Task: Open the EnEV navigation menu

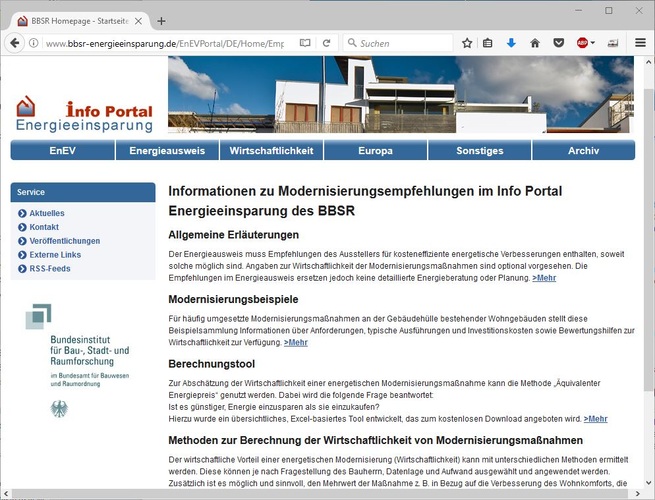Action: click(62, 151)
